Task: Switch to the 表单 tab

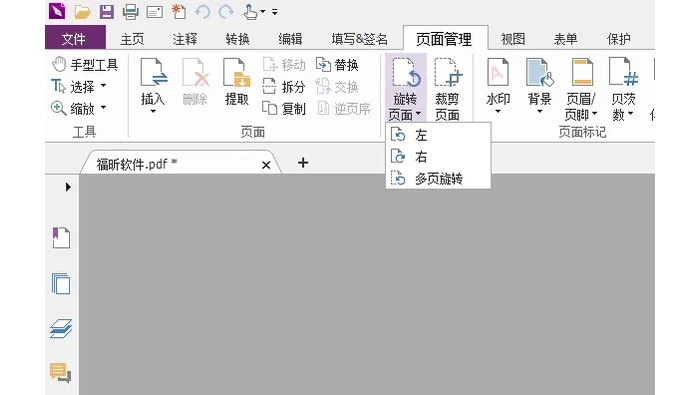Action: point(565,39)
